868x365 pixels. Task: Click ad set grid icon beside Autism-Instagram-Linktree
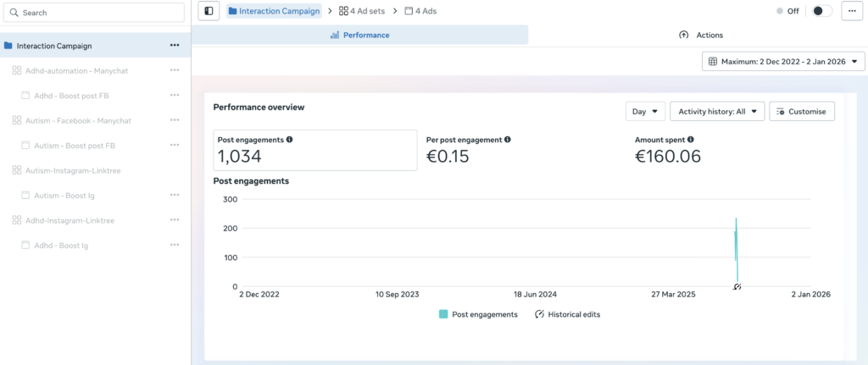17,170
